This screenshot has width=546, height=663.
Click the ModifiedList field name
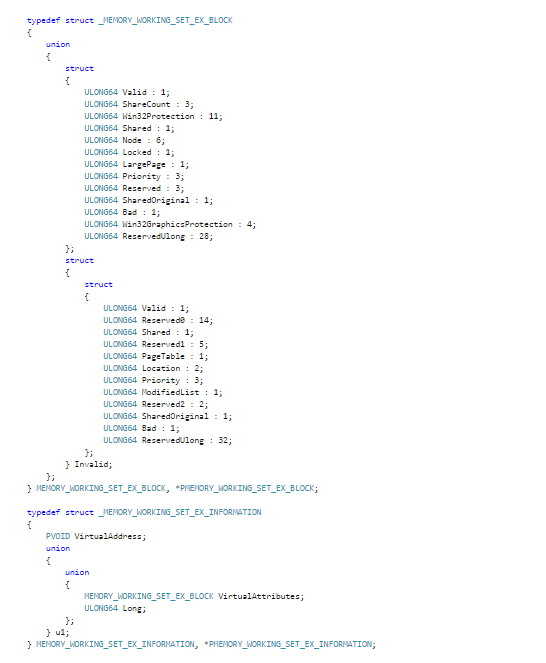coord(170,392)
